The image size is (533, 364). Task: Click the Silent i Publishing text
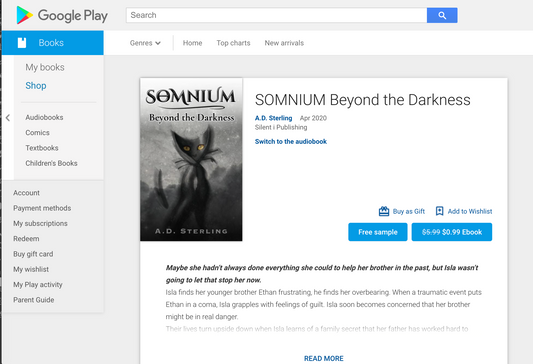tap(281, 127)
